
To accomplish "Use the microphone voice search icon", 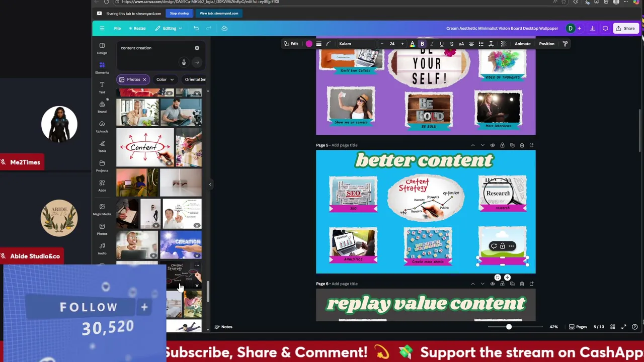I will point(184,62).
